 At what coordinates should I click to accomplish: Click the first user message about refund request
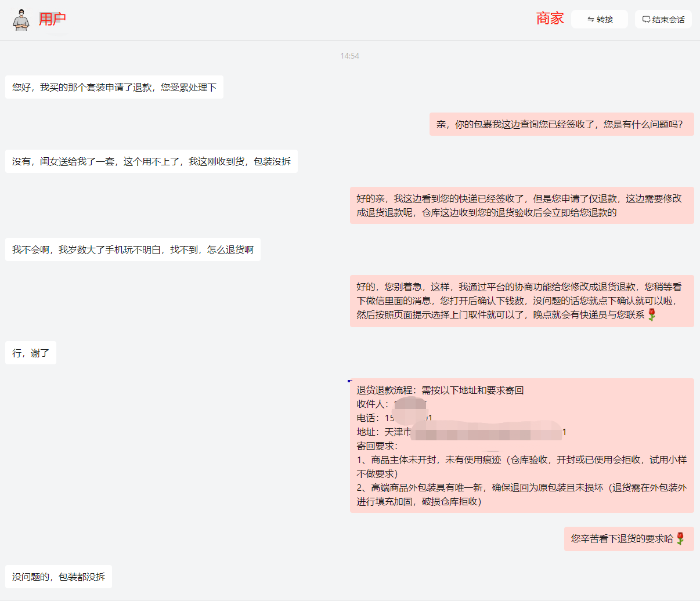(x=114, y=88)
